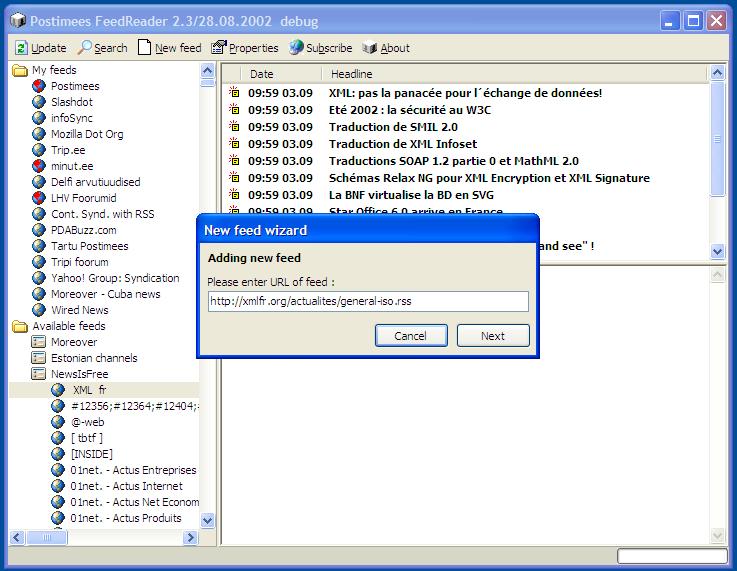Image resolution: width=737 pixels, height=571 pixels.
Task: Select the Slashdot feed globe icon
Action: 39,102
